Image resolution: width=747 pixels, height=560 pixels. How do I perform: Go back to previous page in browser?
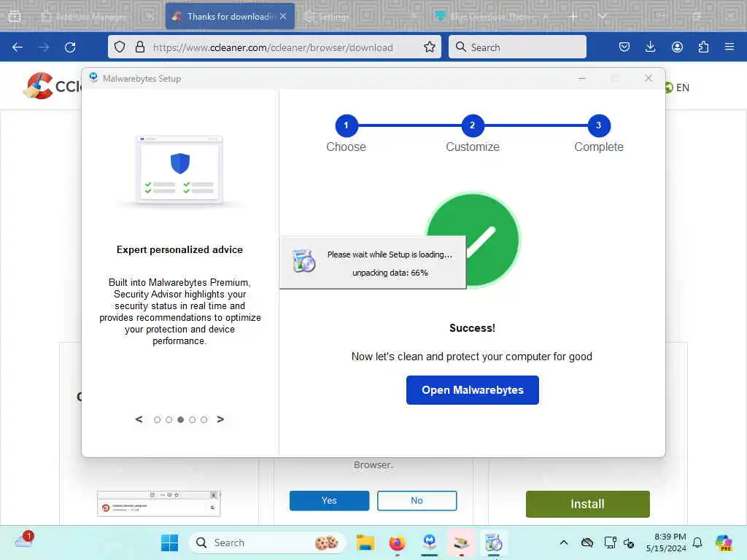pyautogui.click(x=18, y=47)
